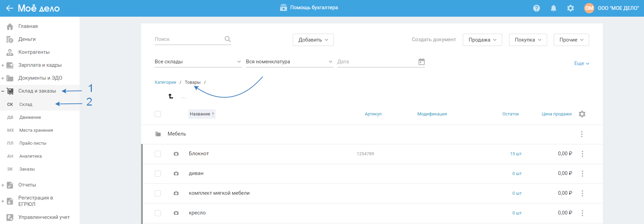Expand the Еще filters link

pos(581,63)
